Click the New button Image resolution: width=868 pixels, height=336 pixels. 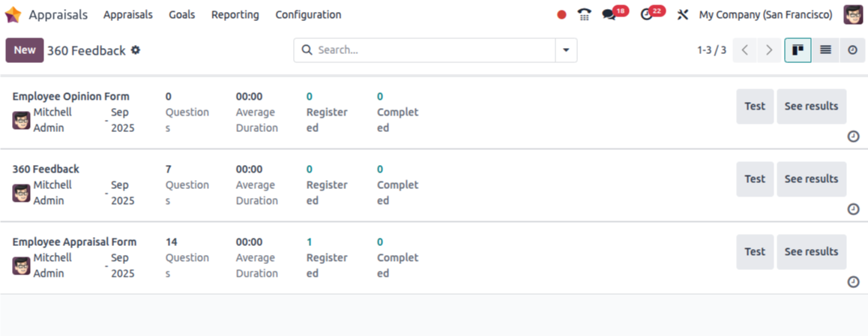(24, 50)
